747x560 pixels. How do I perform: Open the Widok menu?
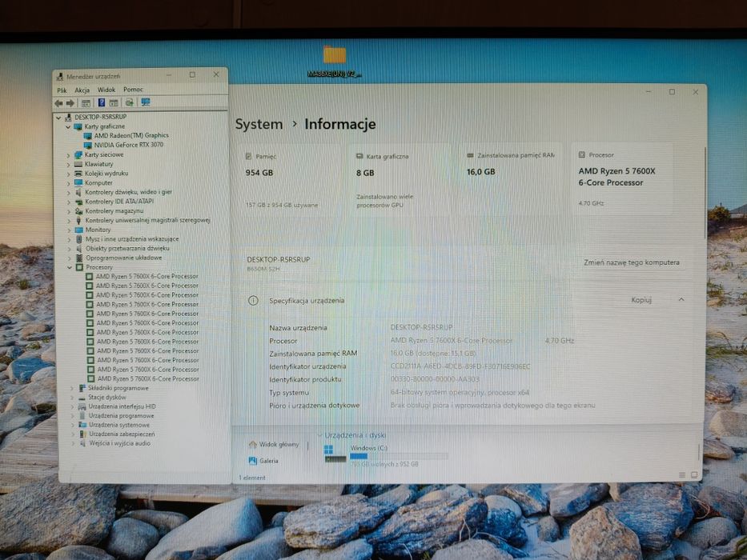tap(106, 90)
